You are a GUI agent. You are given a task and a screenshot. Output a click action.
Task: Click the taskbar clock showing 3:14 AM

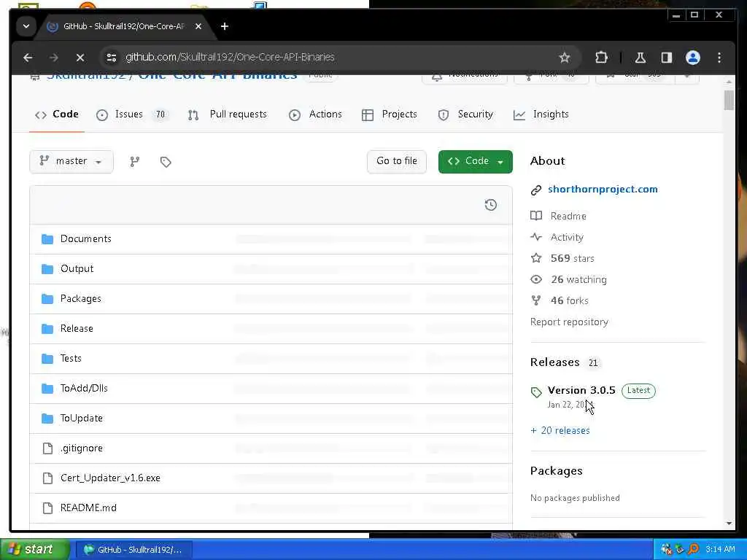pos(720,550)
